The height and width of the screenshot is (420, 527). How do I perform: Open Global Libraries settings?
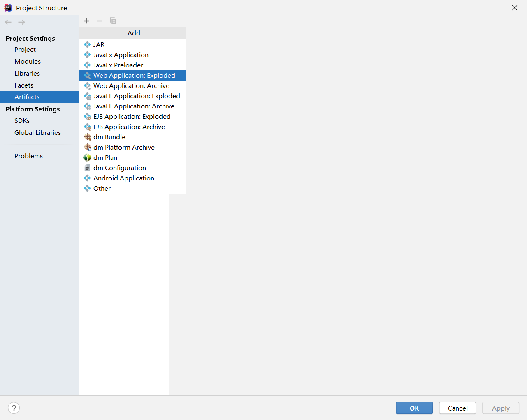tap(39, 132)
